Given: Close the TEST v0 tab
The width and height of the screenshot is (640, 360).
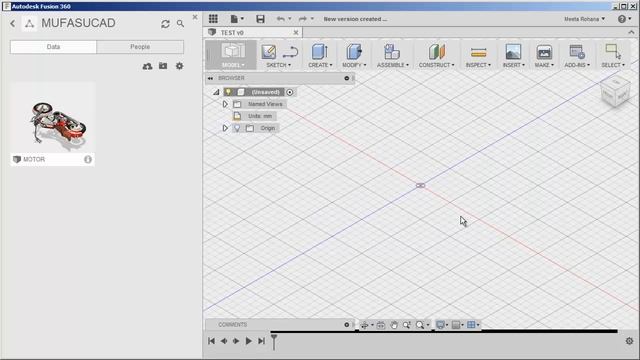Looking at the screenshot, I should (296, 32).
